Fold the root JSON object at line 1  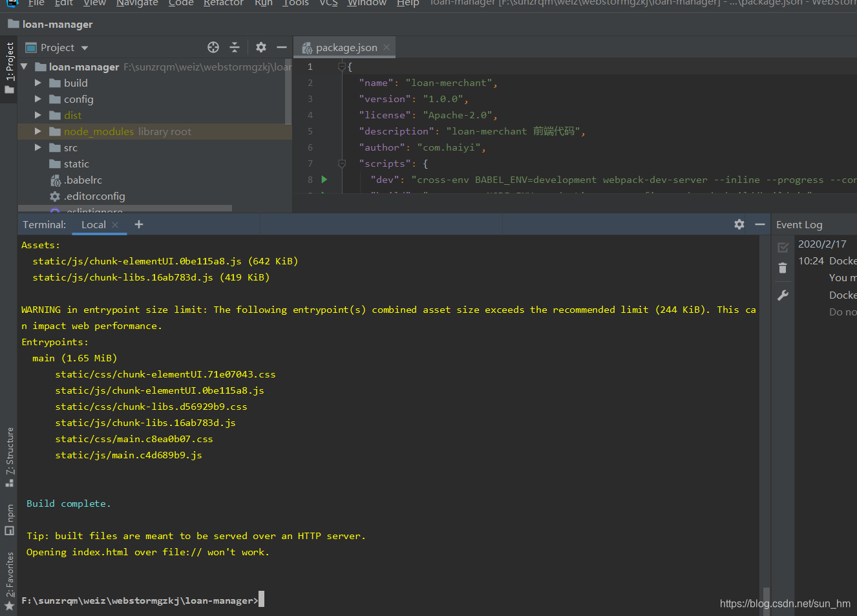click(x=342, y=67)
